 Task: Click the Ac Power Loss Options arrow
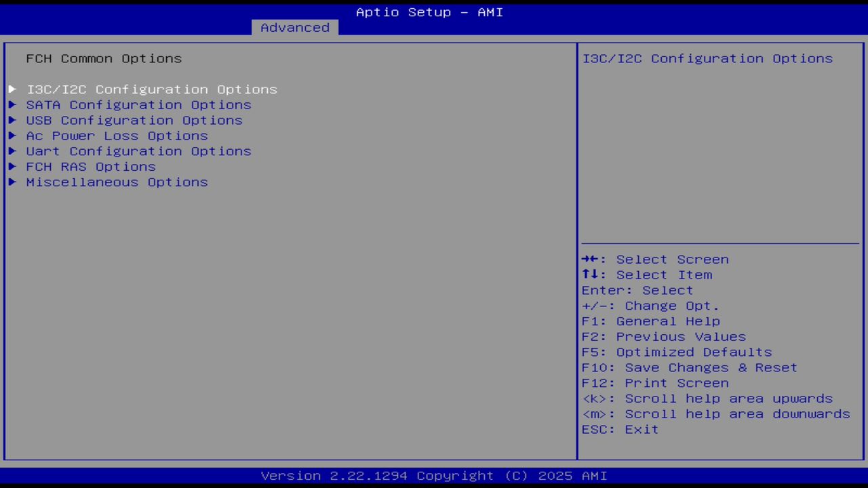coord(12,136)
